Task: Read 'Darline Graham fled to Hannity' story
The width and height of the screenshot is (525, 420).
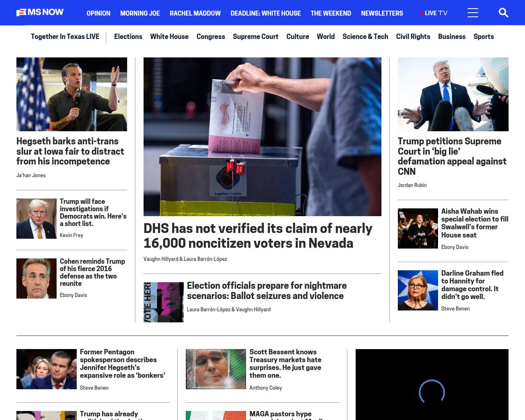Action: coord(472,285)
